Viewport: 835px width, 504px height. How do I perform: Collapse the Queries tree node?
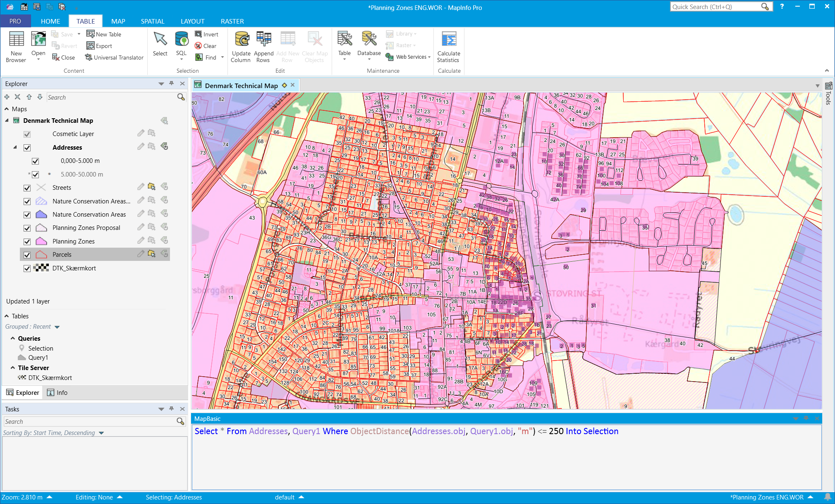(x=13, y=339)
